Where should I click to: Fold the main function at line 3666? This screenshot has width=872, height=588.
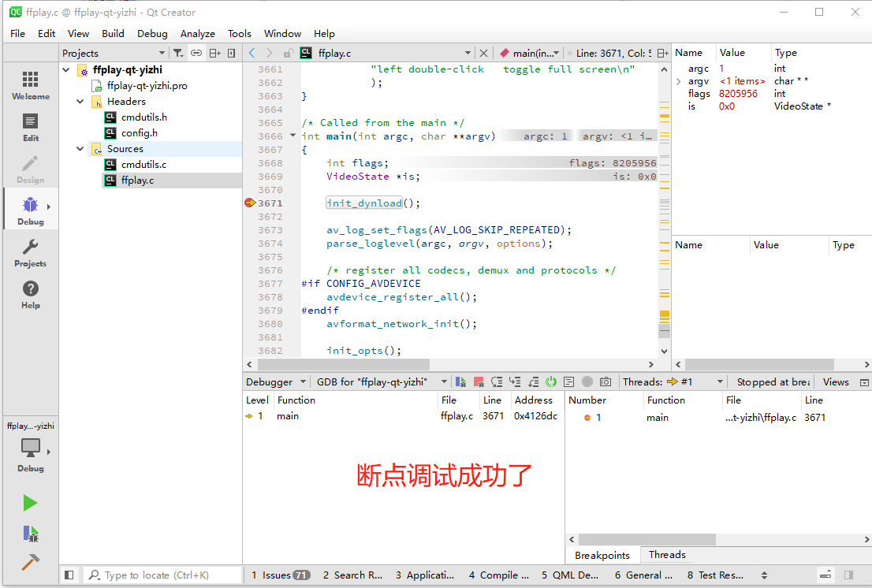293,136
